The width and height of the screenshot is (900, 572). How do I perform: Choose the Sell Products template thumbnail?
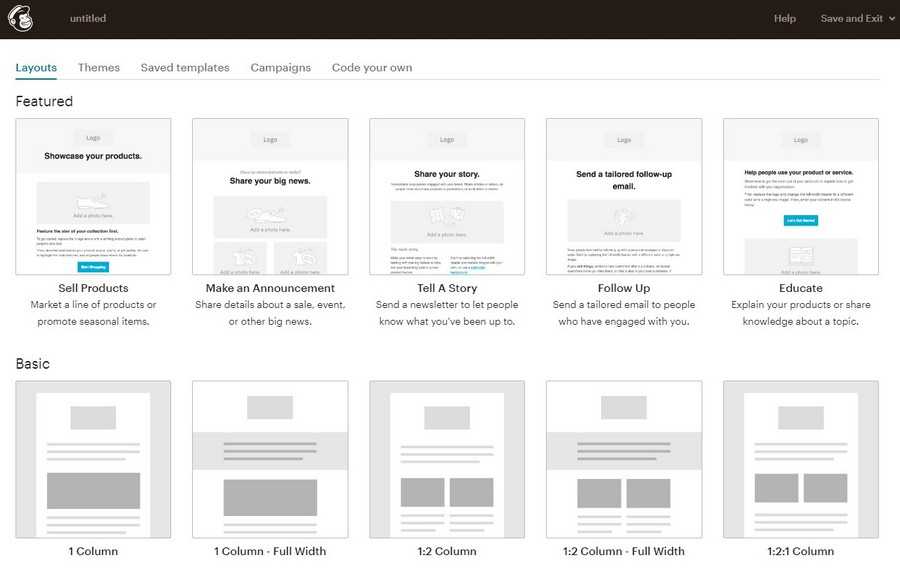coord(93,197)
